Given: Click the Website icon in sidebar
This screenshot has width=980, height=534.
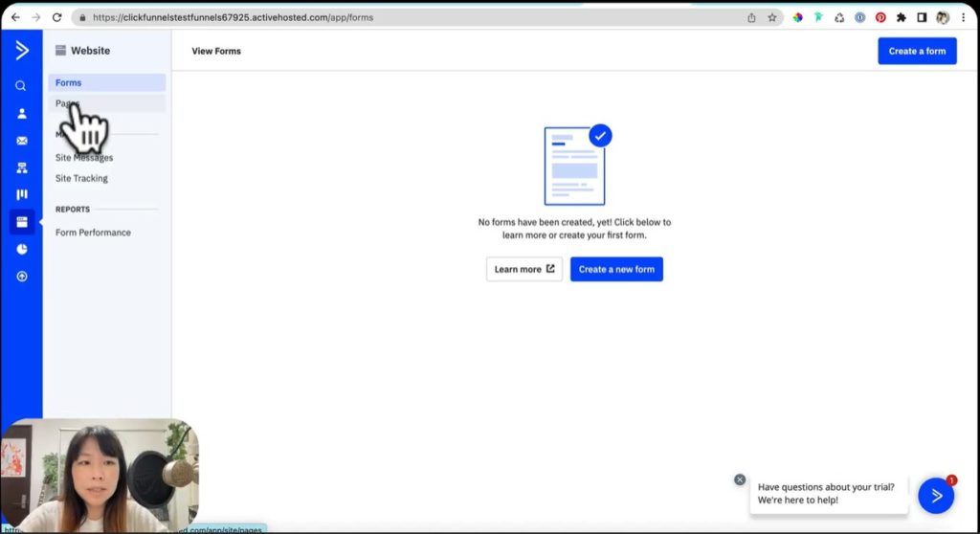Looking at the screenshot, I should point(21,222).
